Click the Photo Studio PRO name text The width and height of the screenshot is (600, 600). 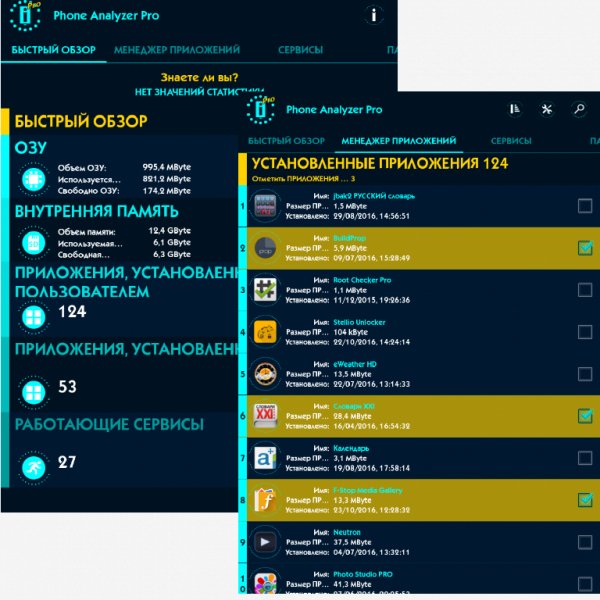[x=363, y=574]
